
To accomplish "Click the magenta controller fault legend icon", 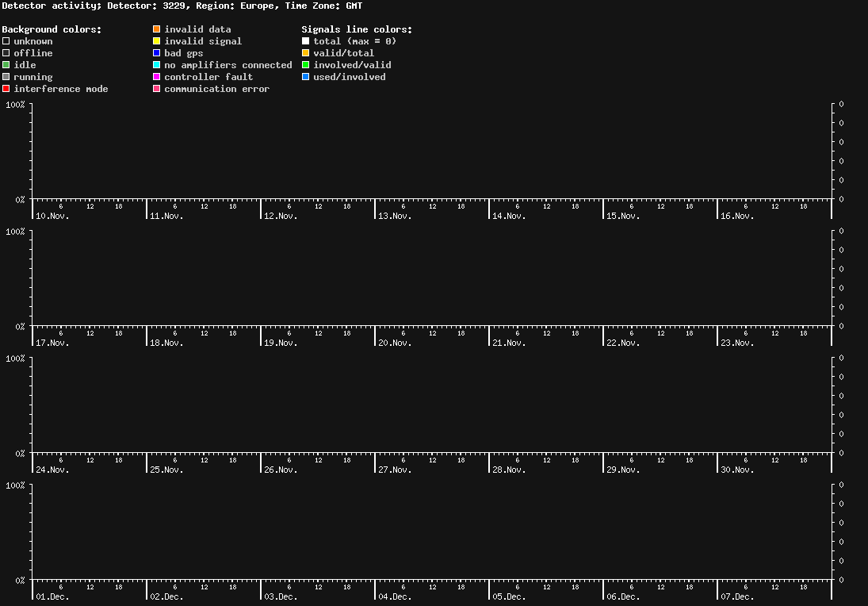I will (x=157, y=76).
